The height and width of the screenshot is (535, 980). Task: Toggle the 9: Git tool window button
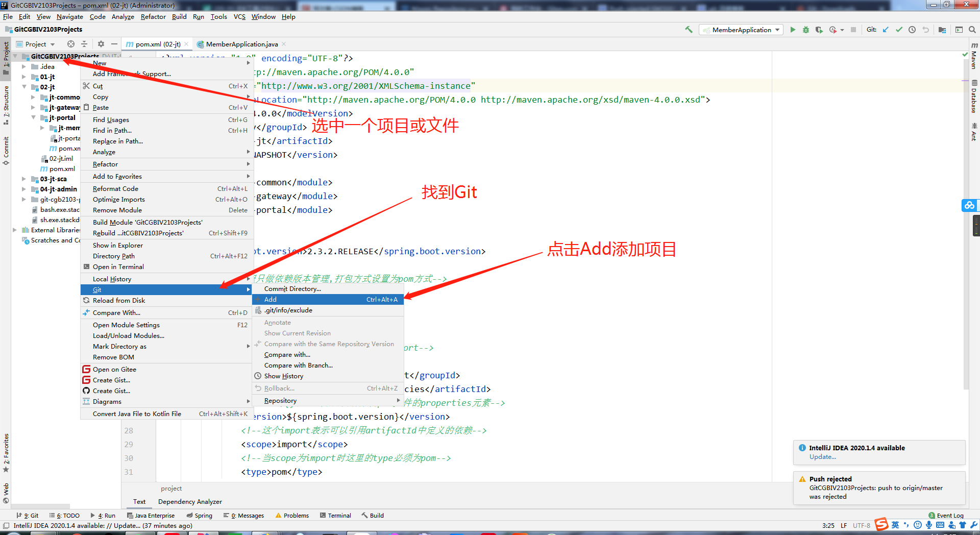pyautogui.click(x=28, y=516)
